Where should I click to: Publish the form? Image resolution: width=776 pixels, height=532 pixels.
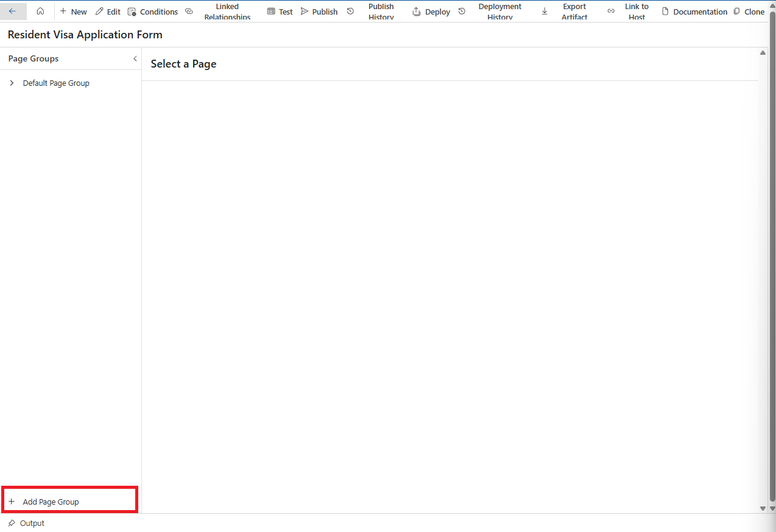[319, 12]
